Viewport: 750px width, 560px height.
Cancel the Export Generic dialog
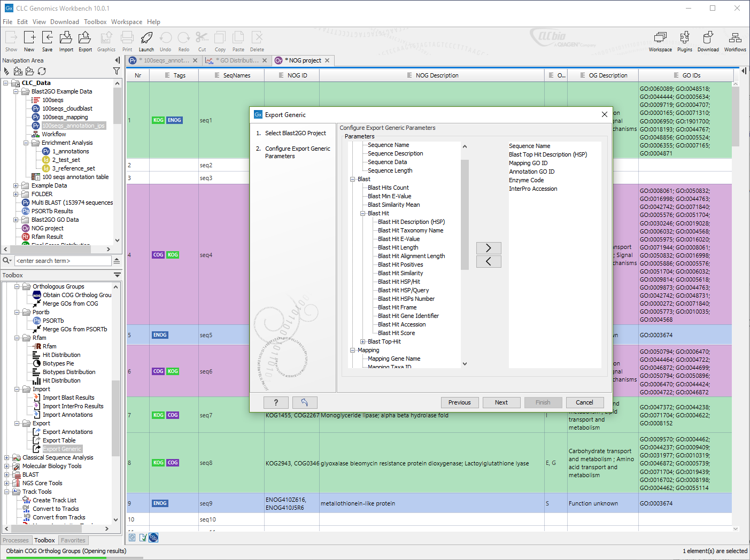584,402
